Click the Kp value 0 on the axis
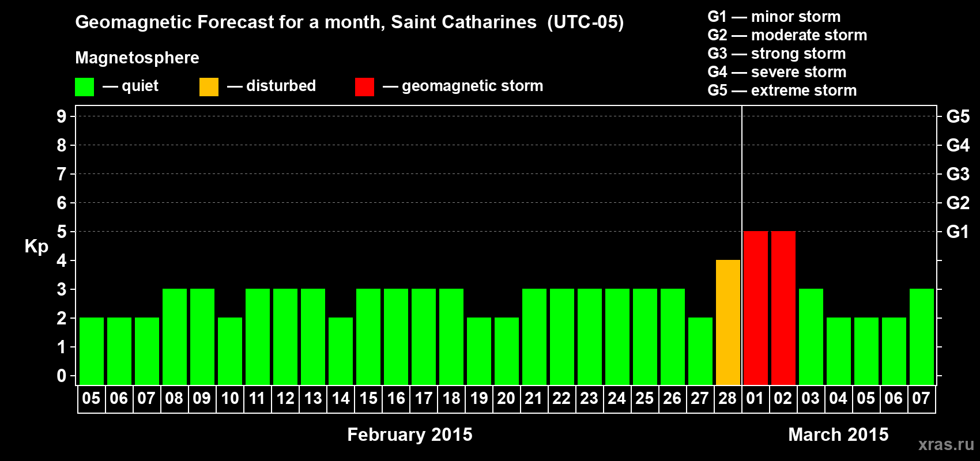980x461 pixels. [62, 376]
